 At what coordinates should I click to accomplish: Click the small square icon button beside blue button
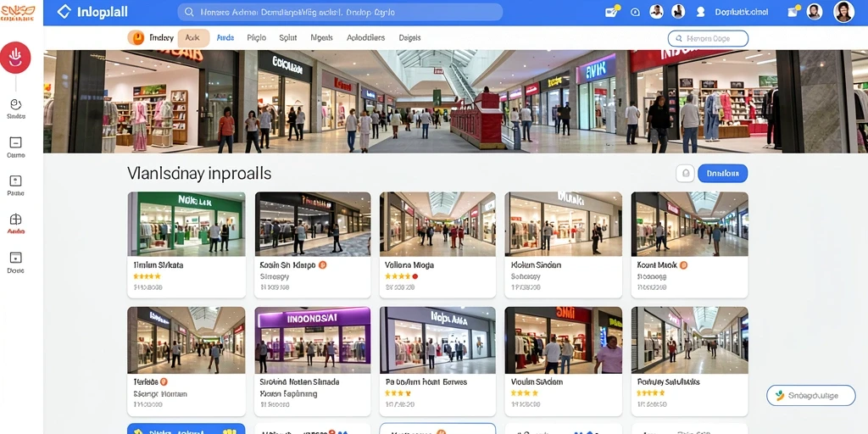pyautogui.click(x=685, y=173)
